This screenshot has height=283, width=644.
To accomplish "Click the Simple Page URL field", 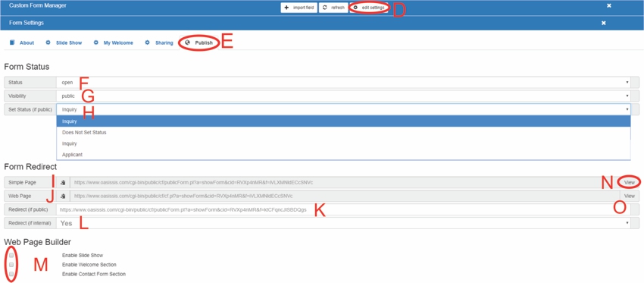I will click(x=345, y=182).
